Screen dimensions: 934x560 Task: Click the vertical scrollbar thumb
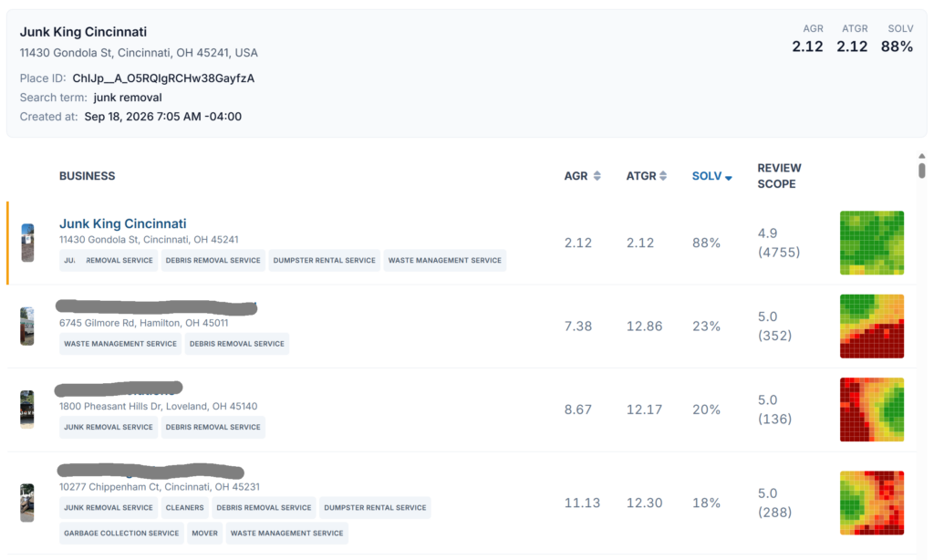click(x=921, y=171)
